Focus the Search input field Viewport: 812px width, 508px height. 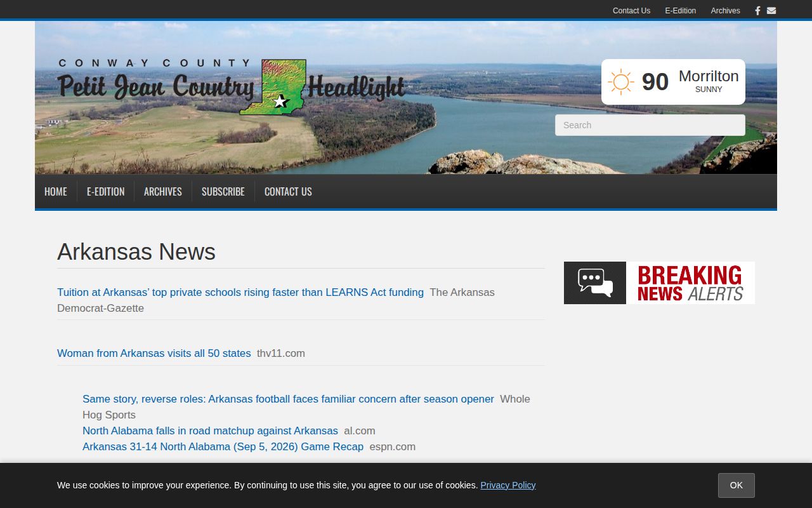pos(650,125)
